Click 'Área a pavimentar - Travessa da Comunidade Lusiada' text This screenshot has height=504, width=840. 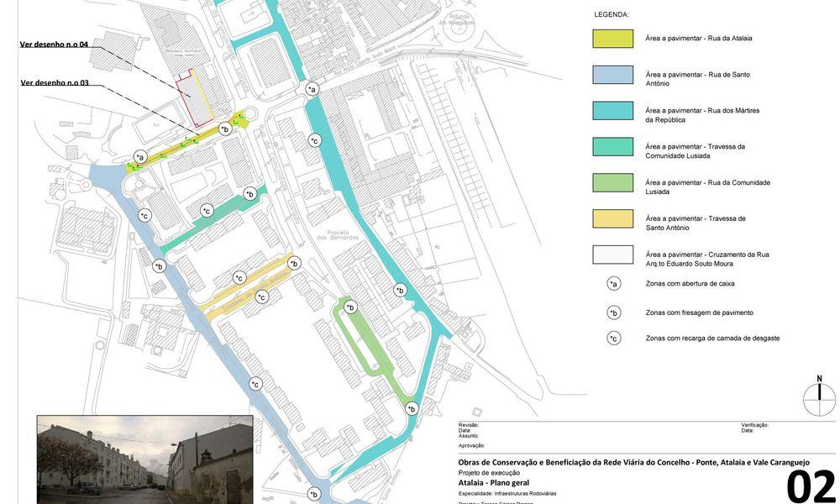click(x=696, y=151)
